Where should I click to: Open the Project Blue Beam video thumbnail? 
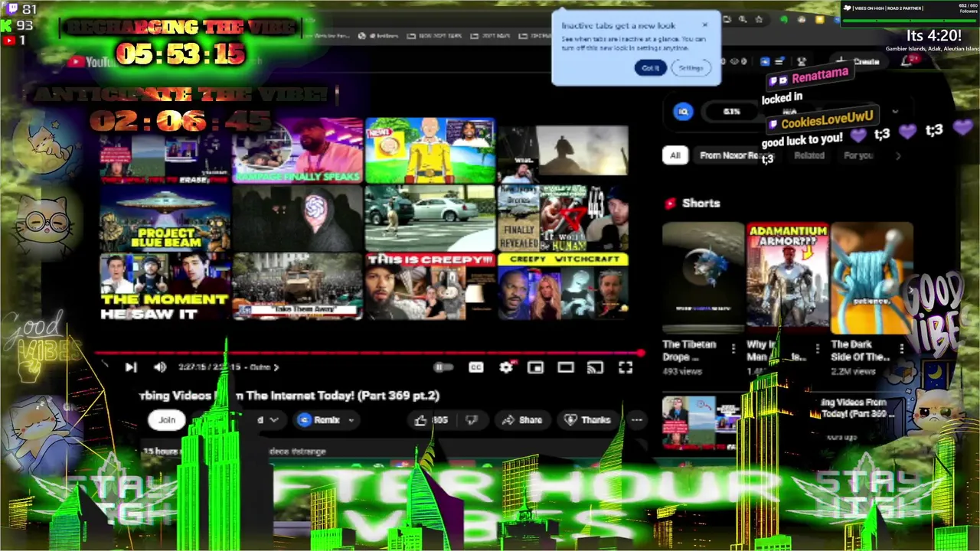tap(165, 218)
